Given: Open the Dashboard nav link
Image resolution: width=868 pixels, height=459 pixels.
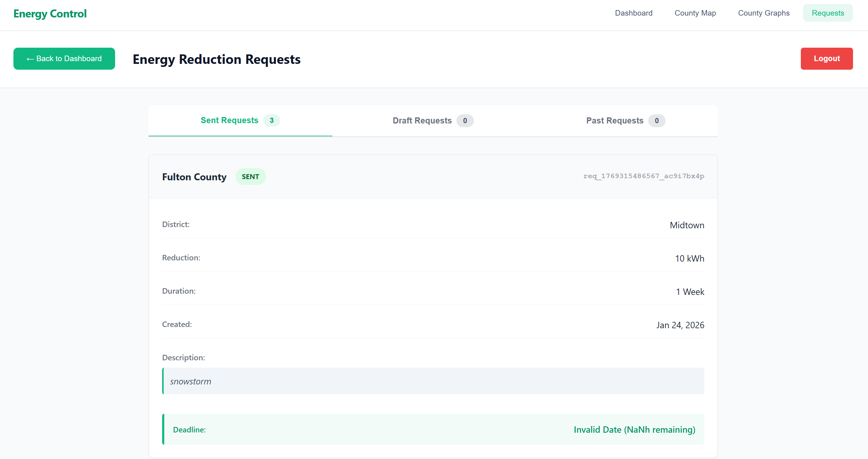Looking at the screenshot, I should (634, 13).
